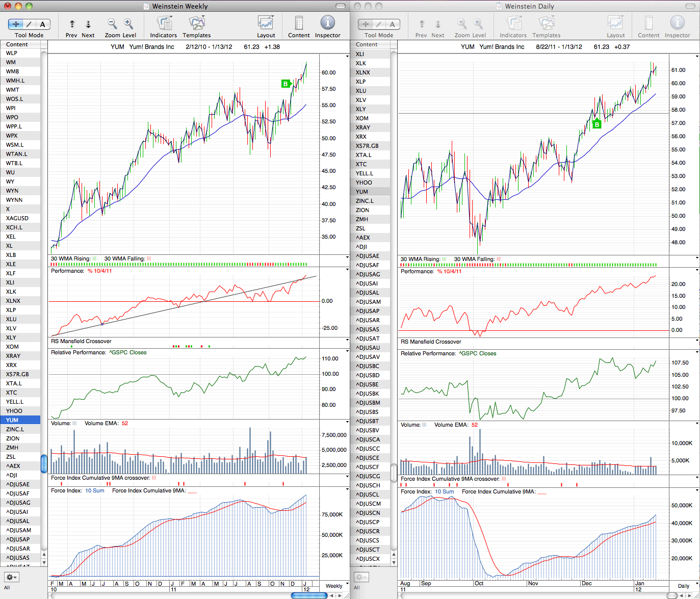This screenshot has height=599, width=700.
Task: Click 'All' label below Weekly symbol list
Action: pyautogui.click(x=7, y=588)
